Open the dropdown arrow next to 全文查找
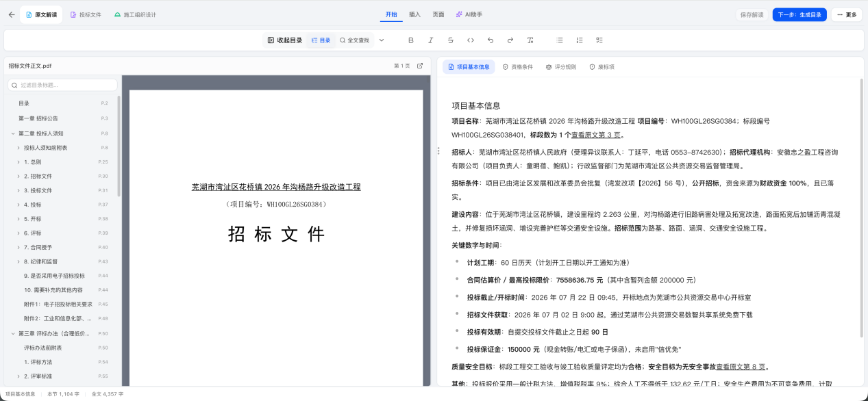868x401 pixels. coord(382,40)
